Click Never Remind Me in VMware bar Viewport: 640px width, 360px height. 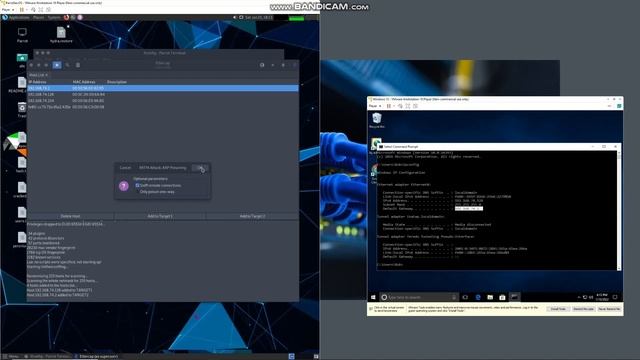point(609,309)
